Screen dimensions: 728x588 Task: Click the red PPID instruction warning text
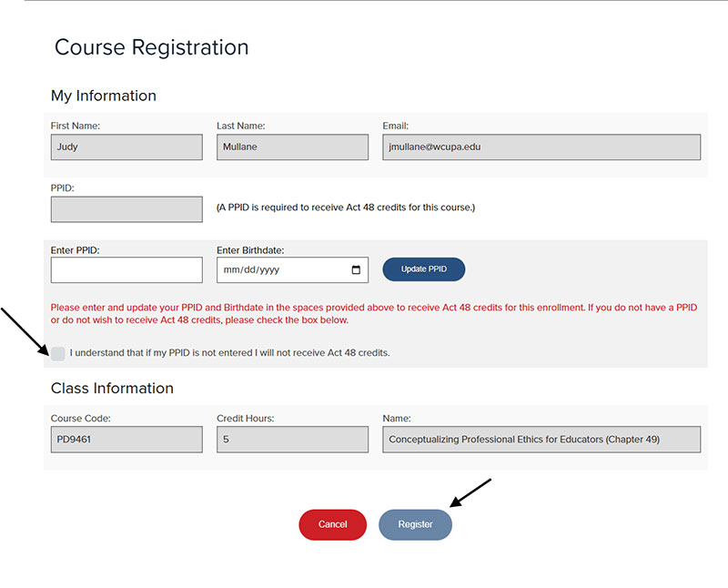coord(374,313)
